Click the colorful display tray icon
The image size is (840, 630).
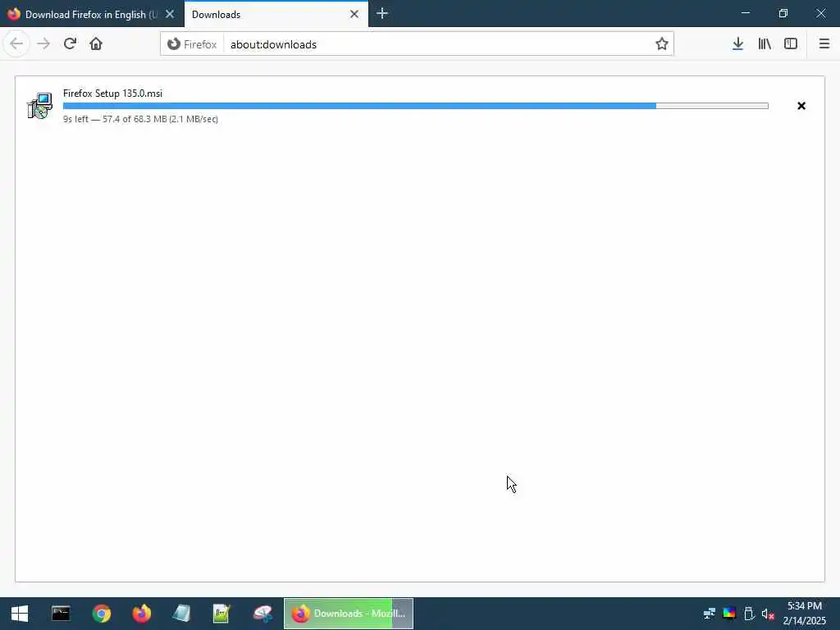[x=729, y=614]
